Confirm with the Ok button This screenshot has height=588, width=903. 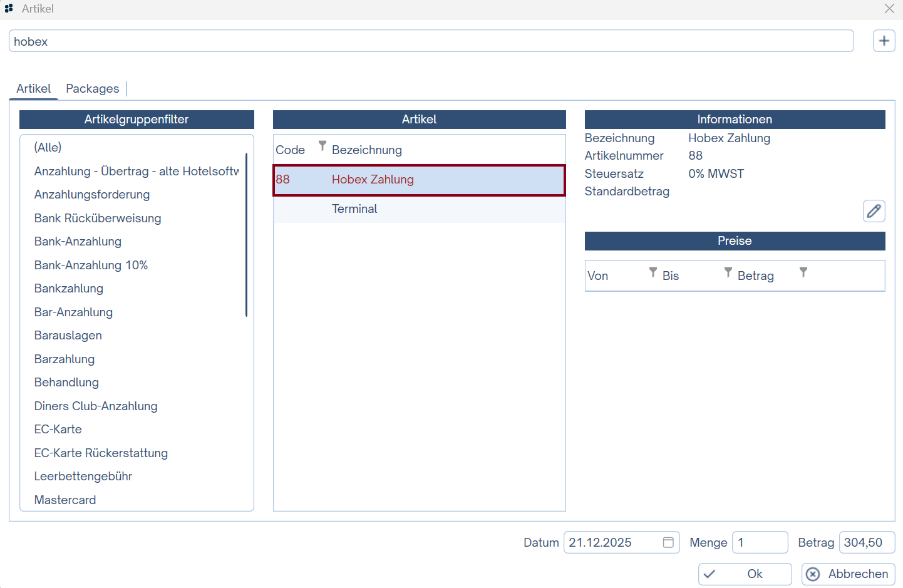[x=745, y=574]
